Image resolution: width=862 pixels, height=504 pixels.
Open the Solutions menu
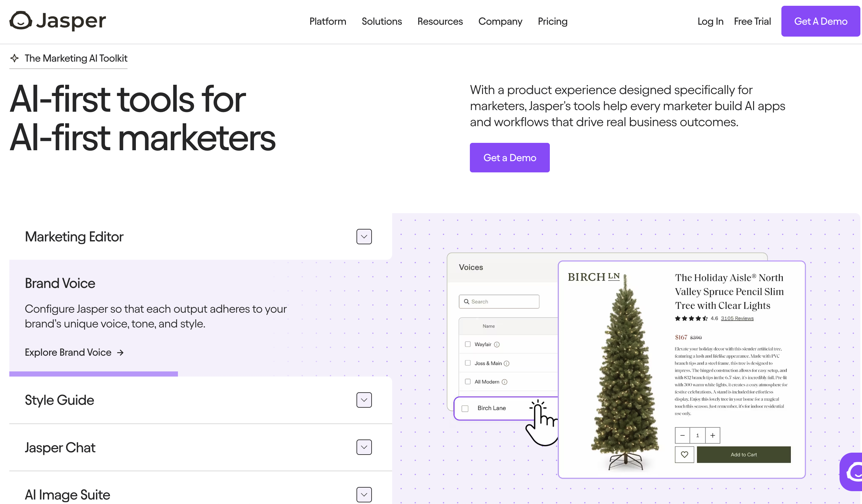pyautogui.click(x=381, y=22)
